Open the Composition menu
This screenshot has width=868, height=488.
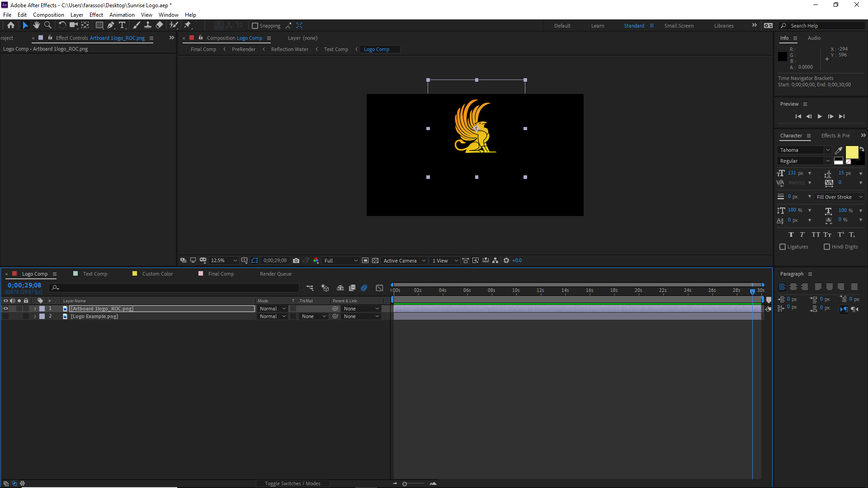tap(48, 14)
